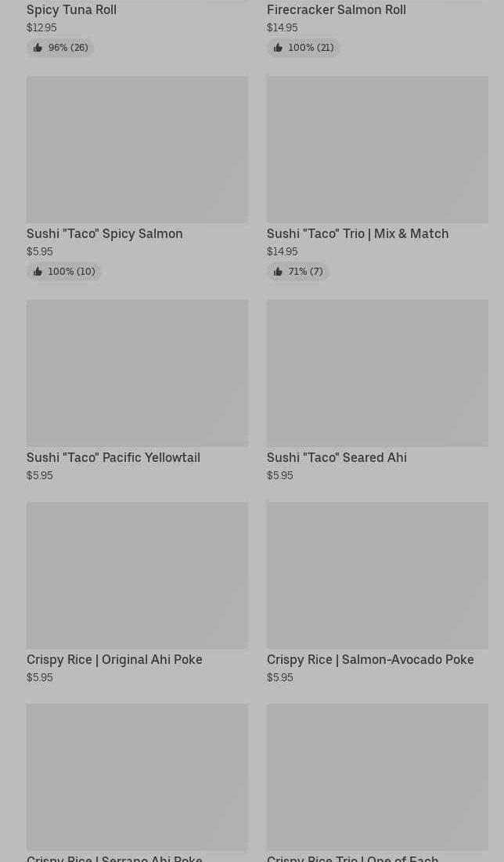Click thumbs-up icon on Spicy Tuna Roll rating
The height and width of the screenshot is (862, 504).
38,48
